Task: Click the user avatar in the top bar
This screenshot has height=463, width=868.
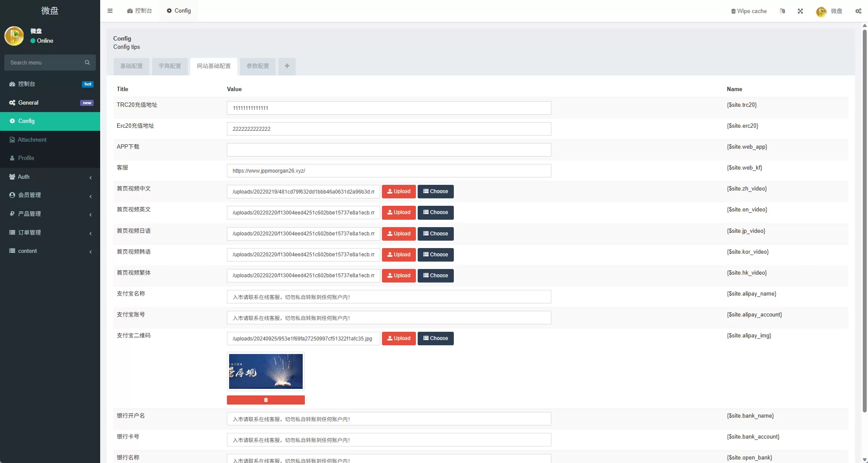Action: point(821,12)
